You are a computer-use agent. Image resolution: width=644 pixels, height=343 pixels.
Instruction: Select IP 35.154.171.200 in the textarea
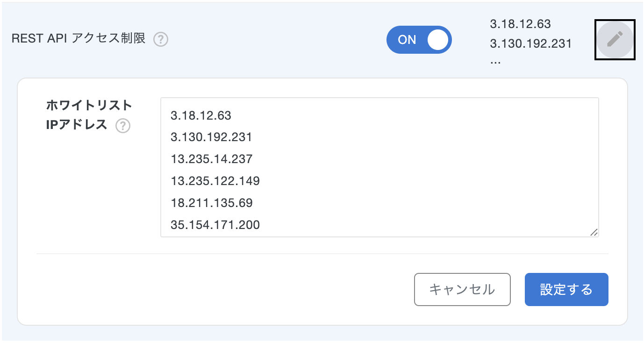tap(215, 225)
